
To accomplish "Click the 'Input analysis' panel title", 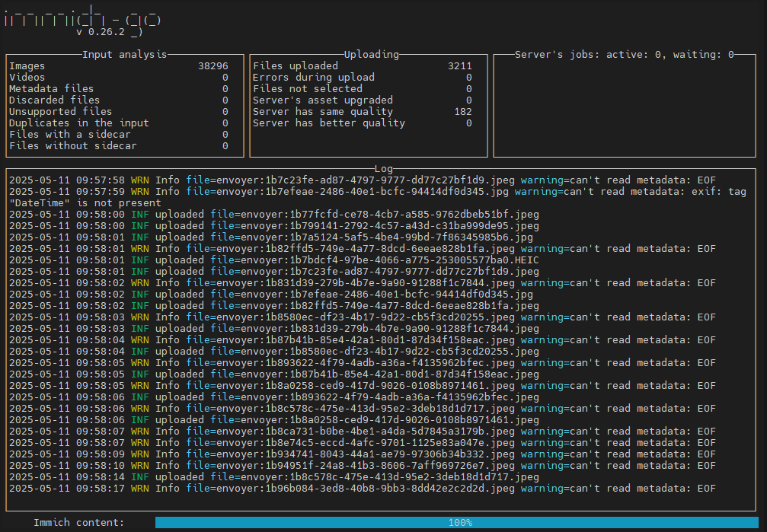I will 124,54.
